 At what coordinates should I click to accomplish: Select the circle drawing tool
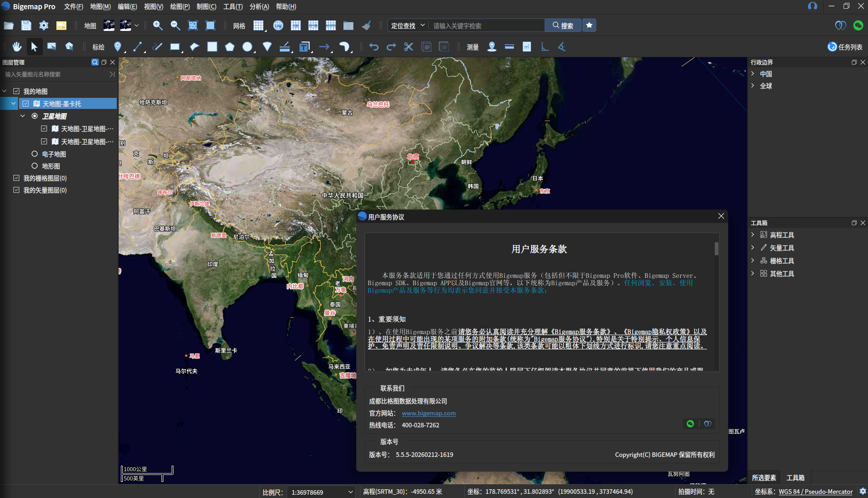point(247,47)
